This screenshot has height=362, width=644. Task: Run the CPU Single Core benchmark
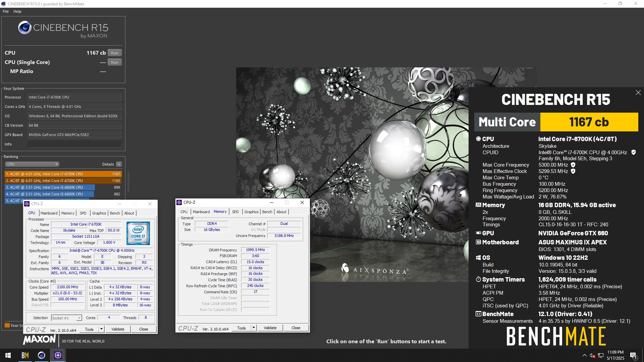[114, 62]
